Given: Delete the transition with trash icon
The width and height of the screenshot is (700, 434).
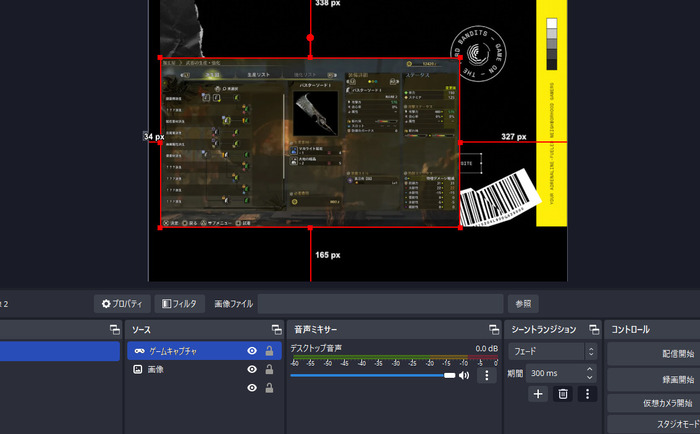Looking at the screenshot, I should pos(563,394).
